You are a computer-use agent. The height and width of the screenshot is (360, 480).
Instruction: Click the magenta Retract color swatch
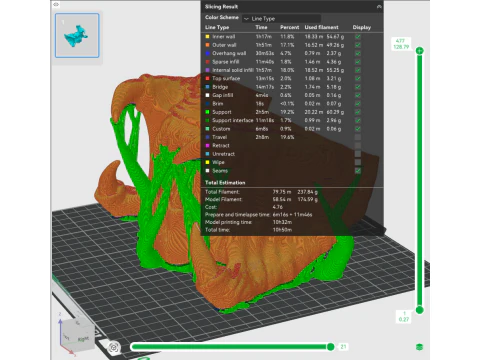[207, 145]
